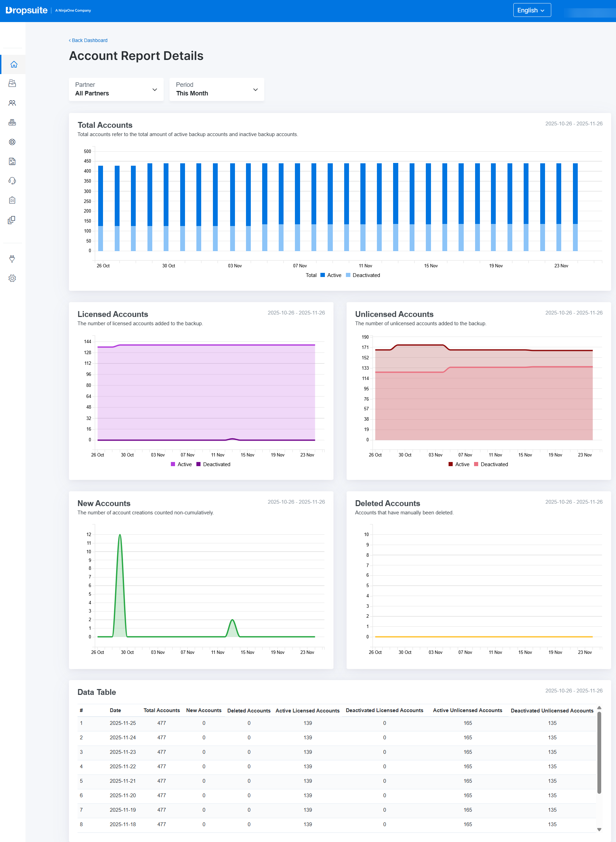
Task: Expand the Partner dropdown
Action: point(116,90)
